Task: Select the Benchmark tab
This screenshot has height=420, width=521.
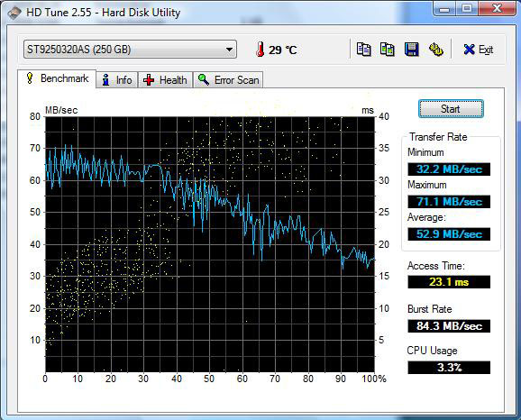Action: pyautogui.click(x=57, y=78)
